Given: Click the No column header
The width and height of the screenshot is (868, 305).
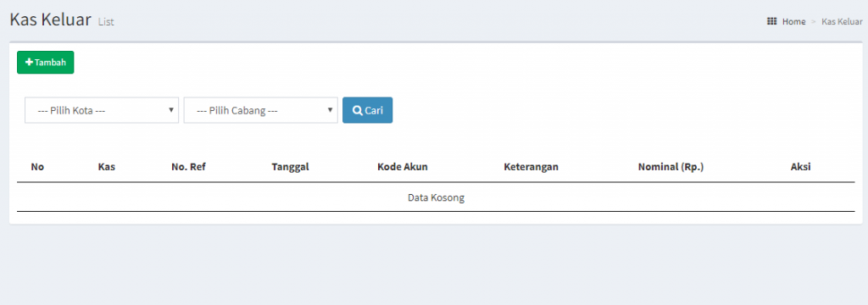Looking at the screenshot, I should [37, 167].
